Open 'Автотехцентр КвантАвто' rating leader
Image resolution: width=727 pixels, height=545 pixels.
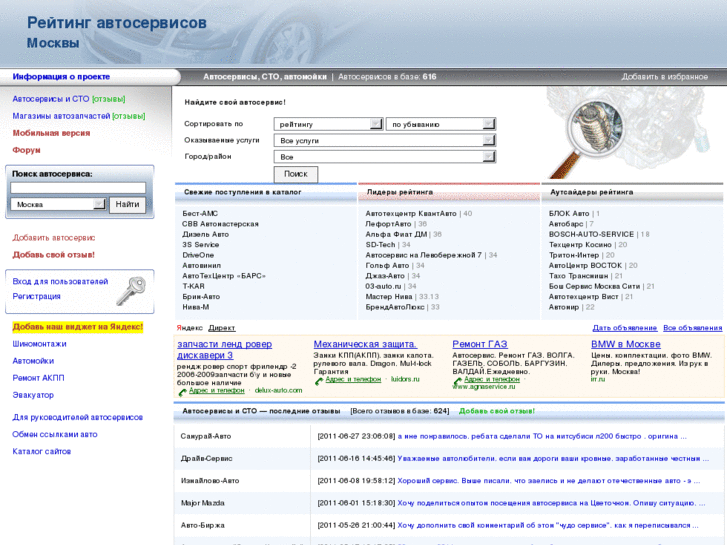pos(411,213)
